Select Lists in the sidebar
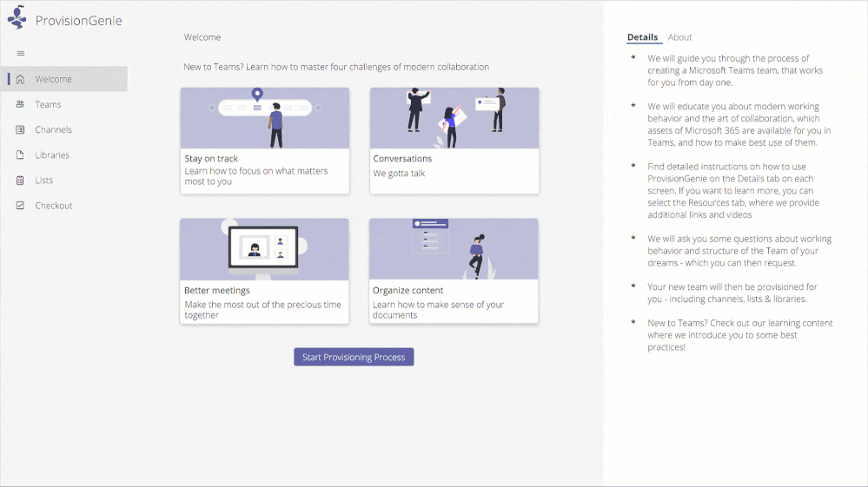This screenshot has height=487, width=868. tap(64, 181)
